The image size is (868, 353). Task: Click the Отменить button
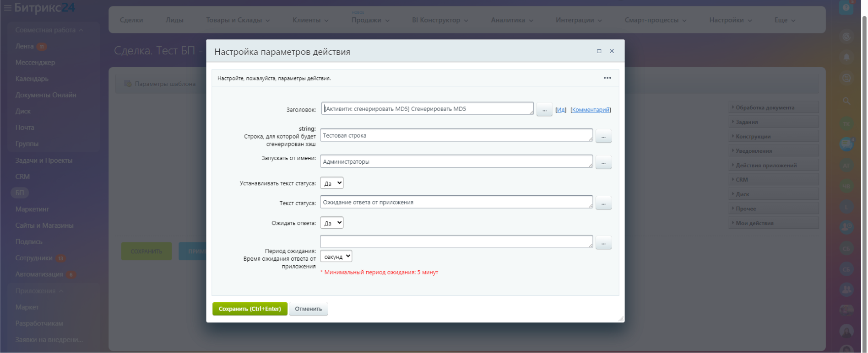coord(308,309)
